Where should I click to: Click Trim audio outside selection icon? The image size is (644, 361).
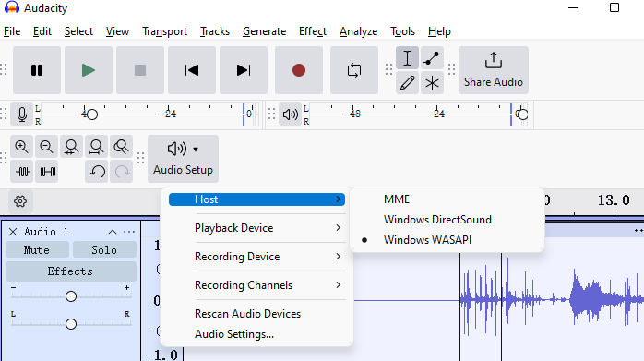click(21, 172)
